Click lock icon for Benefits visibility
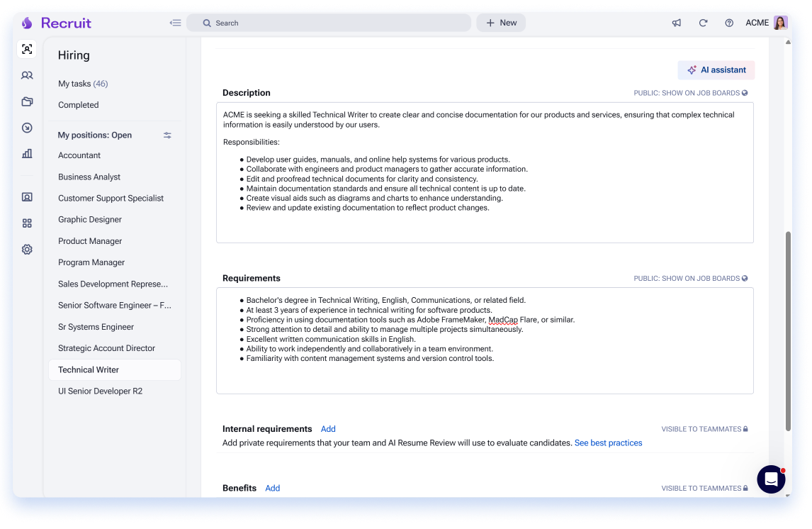Screen dimensions: 812x529 (x=745, y=488)
